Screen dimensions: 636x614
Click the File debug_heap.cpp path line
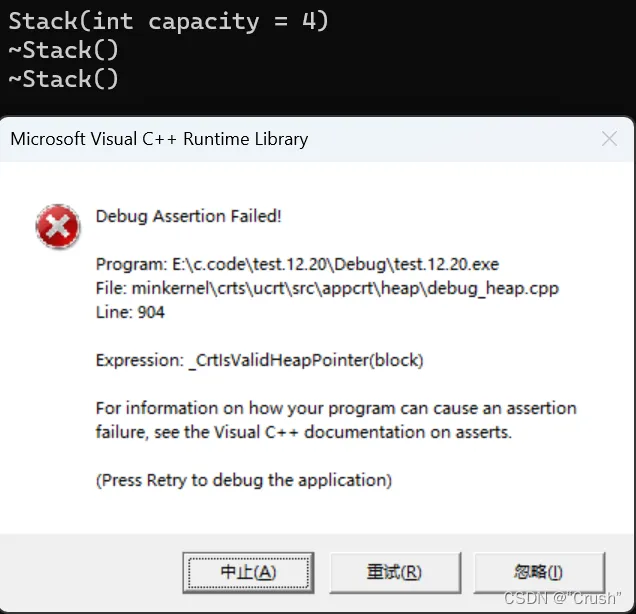327,288
